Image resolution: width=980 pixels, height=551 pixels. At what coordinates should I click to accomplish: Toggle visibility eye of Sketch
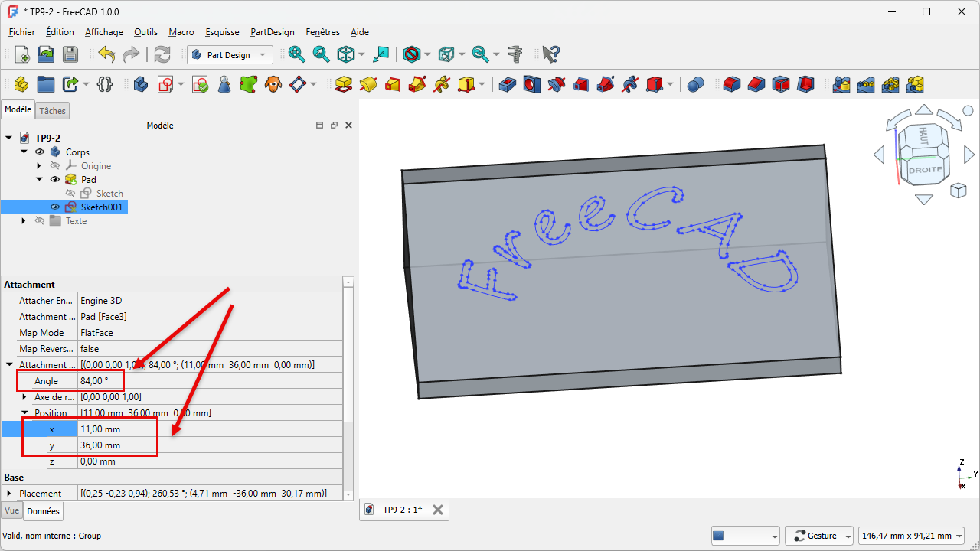pyautogui.click(x=70, y=194)
